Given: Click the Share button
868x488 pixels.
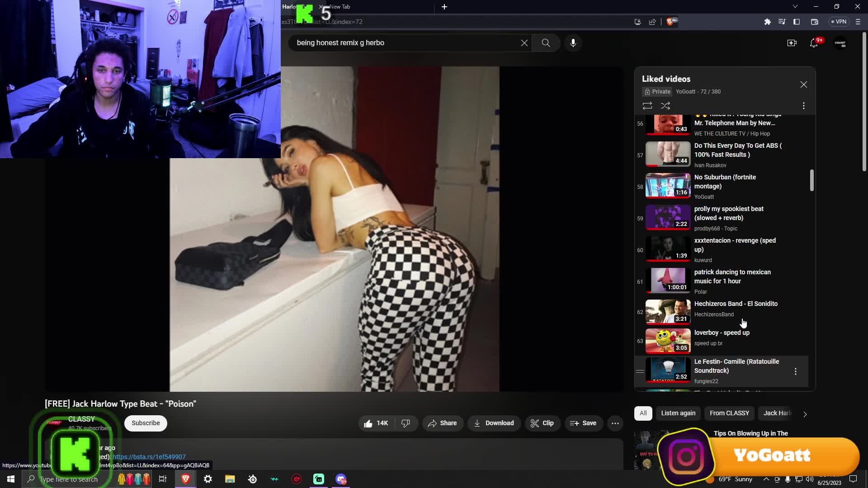Looking at the screenshot, I should pyautogui.click(x=443, y=423).
